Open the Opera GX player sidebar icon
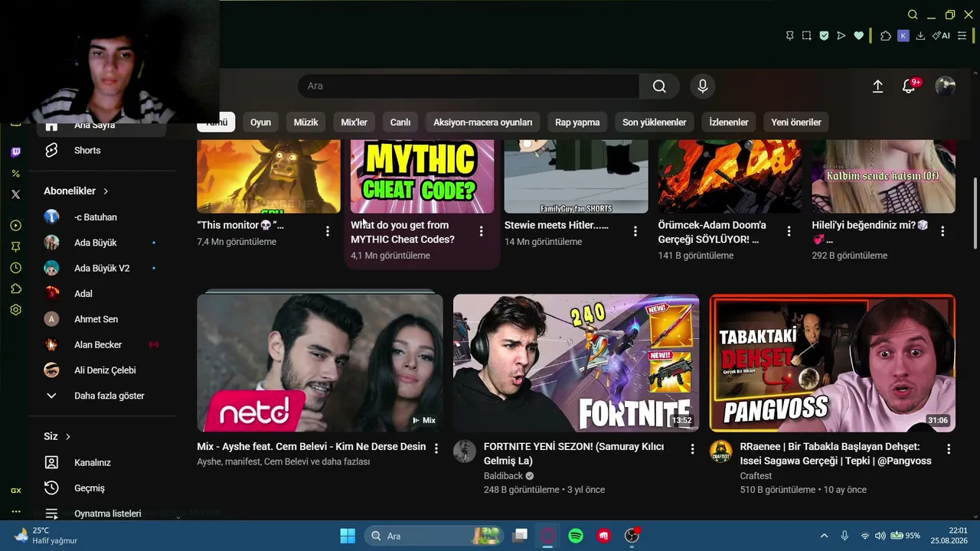The width and height of the screenshot is (980, 551). pyautogui.click(x=15, y=226)
